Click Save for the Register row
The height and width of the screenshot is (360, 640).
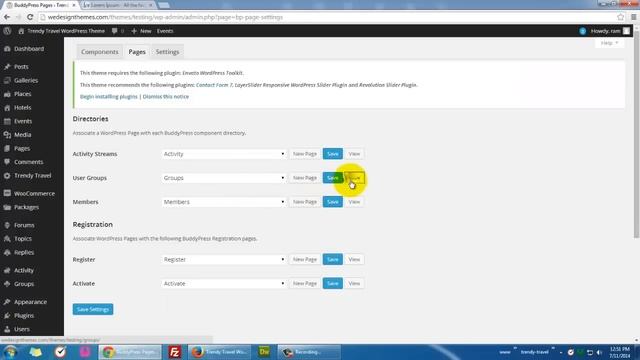pyautogui.click(x=333, y=260)
